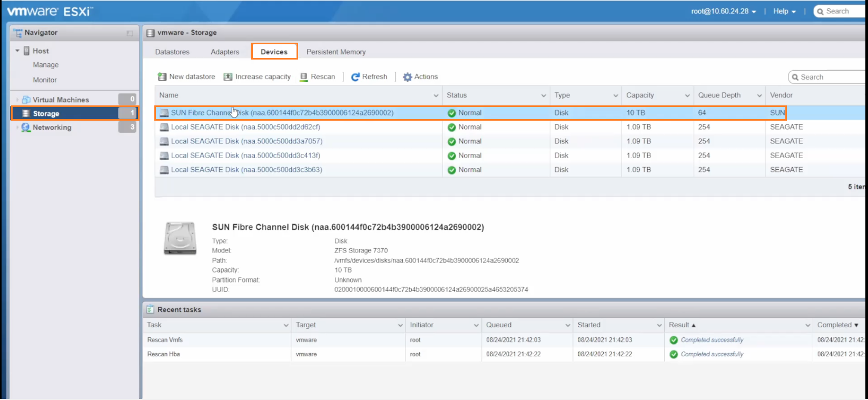This screenshot has height=400, width=868.
Task: Collapse Navigator panel with minimize icon
Action: tap(130, 33)
